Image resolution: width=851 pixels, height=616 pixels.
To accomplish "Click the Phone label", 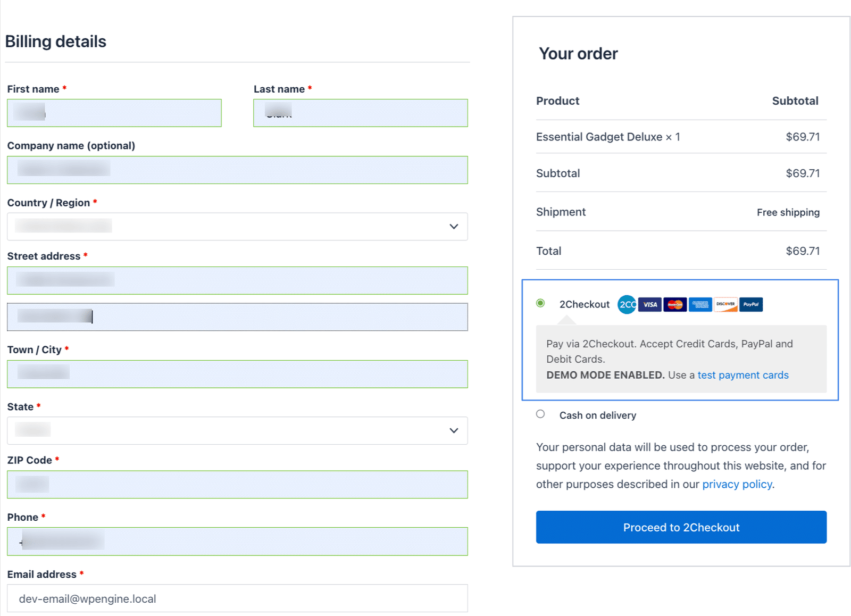I will tap(23, 518).
